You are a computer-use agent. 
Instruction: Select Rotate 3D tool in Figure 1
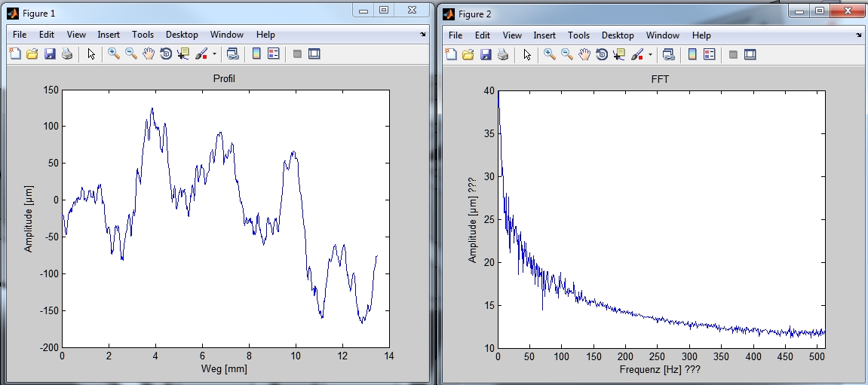coord(166,54)
